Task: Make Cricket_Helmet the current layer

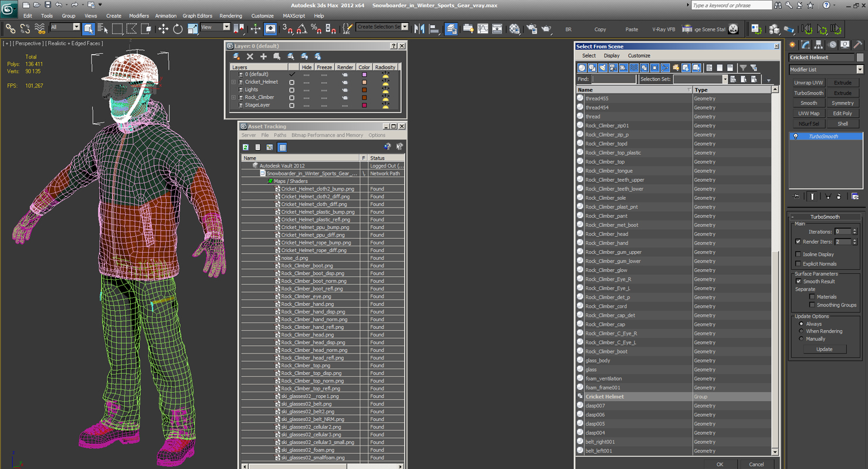Action: coord(291,82)
